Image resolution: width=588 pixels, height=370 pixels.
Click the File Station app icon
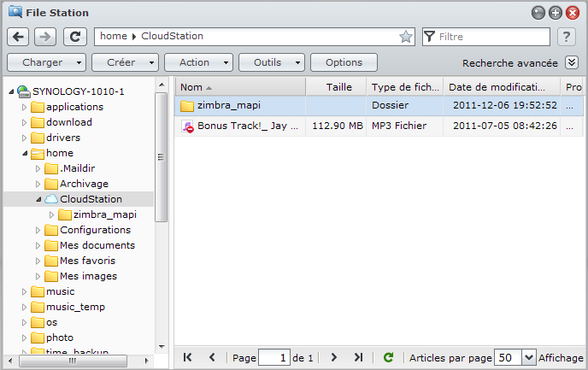tap(15, 12)
